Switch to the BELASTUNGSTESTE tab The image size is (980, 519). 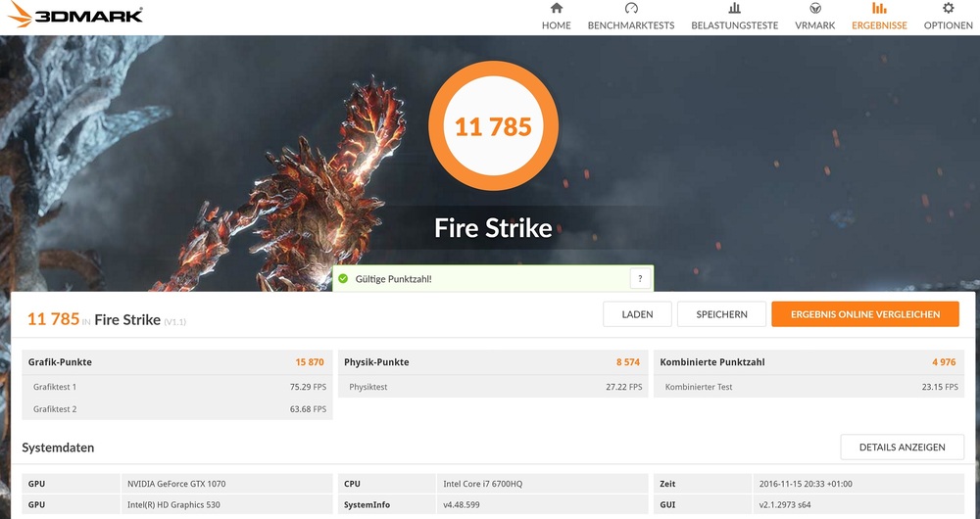pyautogui.click(x=734, y=25)
